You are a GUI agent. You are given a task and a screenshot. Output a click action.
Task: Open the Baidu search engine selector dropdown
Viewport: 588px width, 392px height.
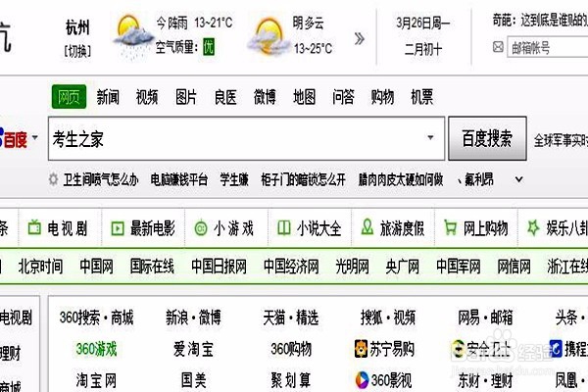(35, 137)
